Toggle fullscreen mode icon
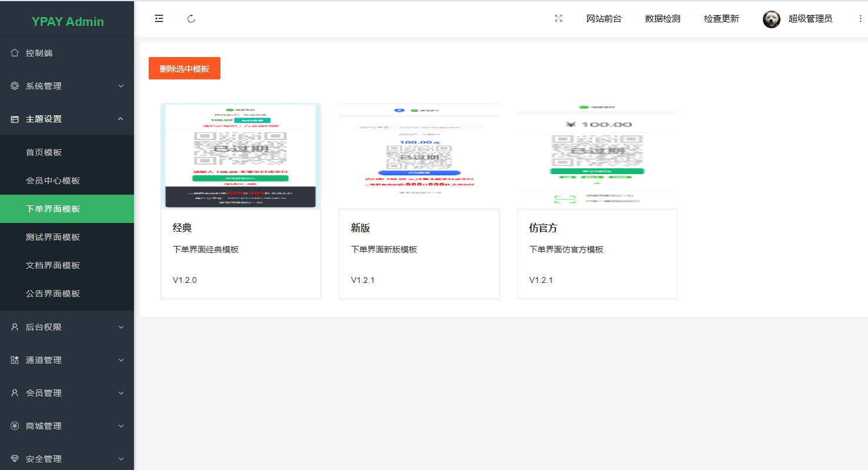Image resolution: width=868 pixels, height=470 pixels. click(x=558, y=19)
